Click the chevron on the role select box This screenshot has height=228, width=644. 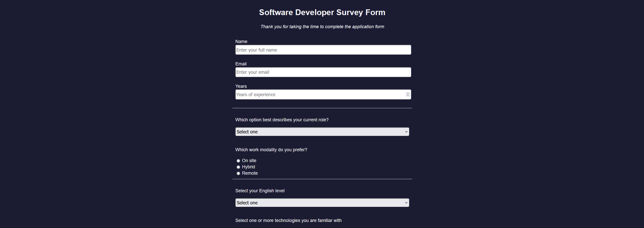[406, 132]
